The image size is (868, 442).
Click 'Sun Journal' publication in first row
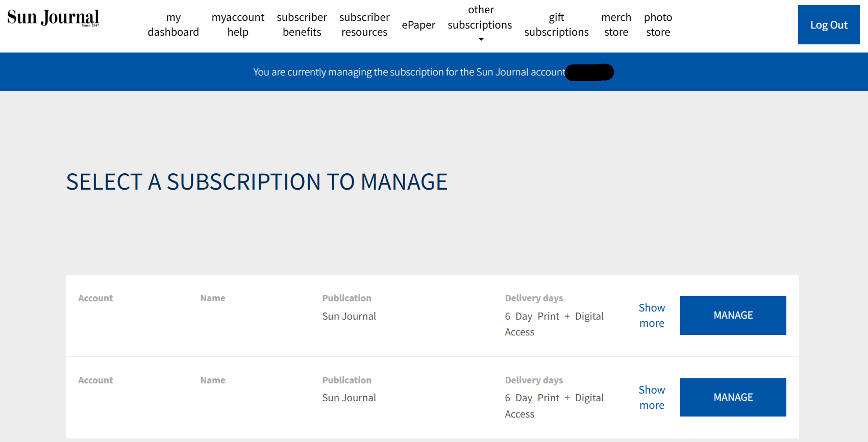(349, 316)
